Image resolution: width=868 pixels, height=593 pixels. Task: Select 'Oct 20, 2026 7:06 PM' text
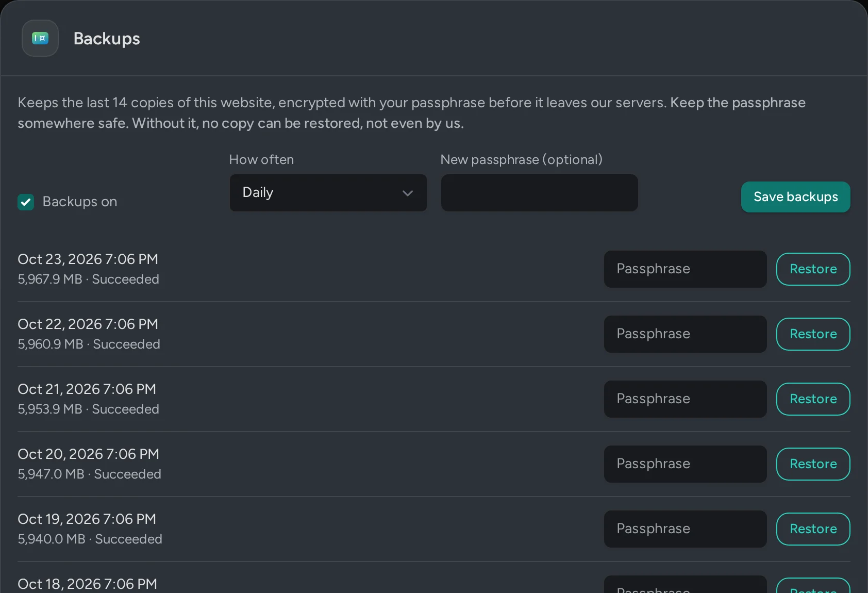pyautogui.click(x=89, y=454)
